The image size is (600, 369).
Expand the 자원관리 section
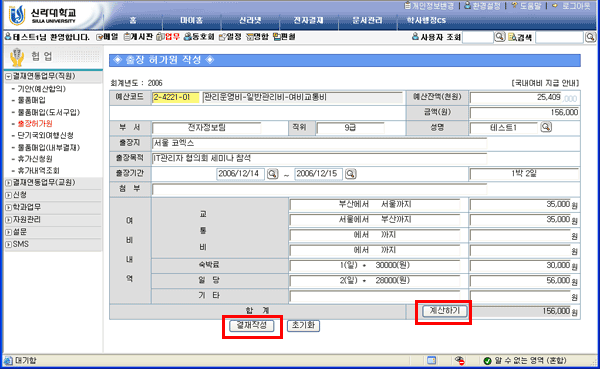pos(8,220)
